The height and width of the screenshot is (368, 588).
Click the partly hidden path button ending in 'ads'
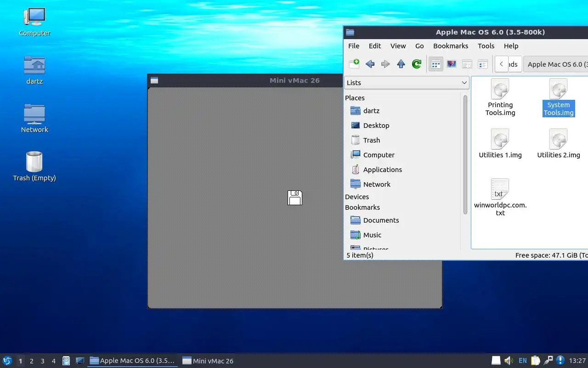point(514,64)
